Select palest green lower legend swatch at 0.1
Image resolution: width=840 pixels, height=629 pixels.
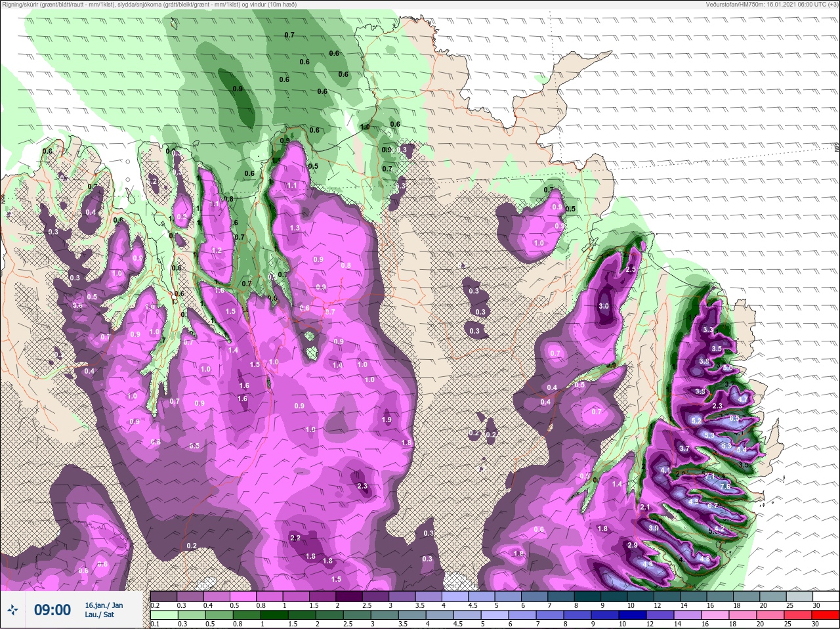pyautogui.click(x=164, y=615)
